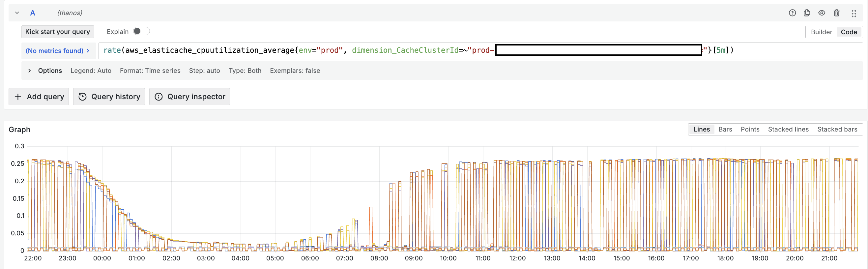Enable the Explain switch
Image resolution: width=868 pixels, height=269 pixels.
[x=141, y=31]
